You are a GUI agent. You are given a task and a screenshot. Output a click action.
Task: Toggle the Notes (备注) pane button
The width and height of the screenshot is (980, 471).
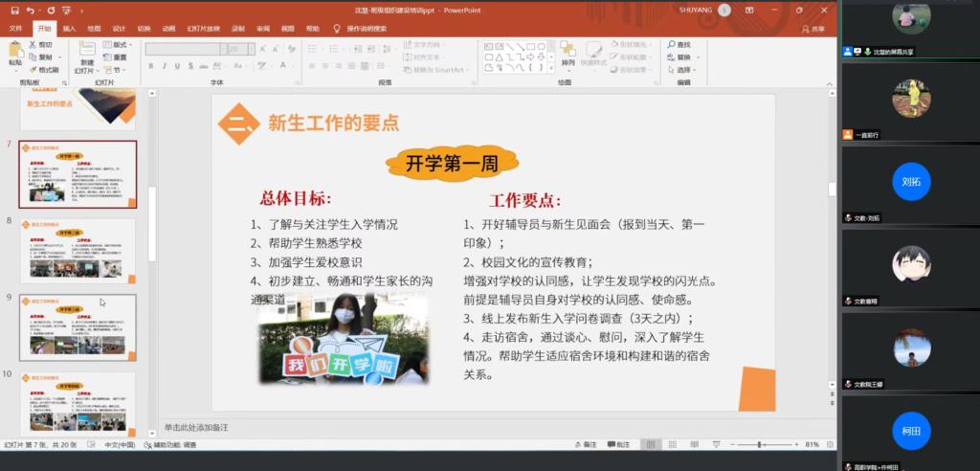[585, 444]
